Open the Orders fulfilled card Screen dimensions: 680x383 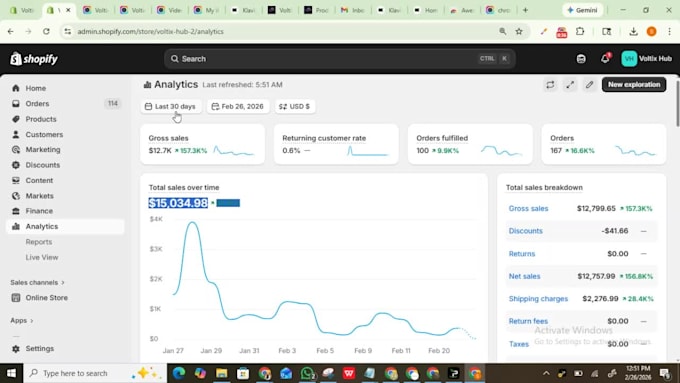(470, 144)
